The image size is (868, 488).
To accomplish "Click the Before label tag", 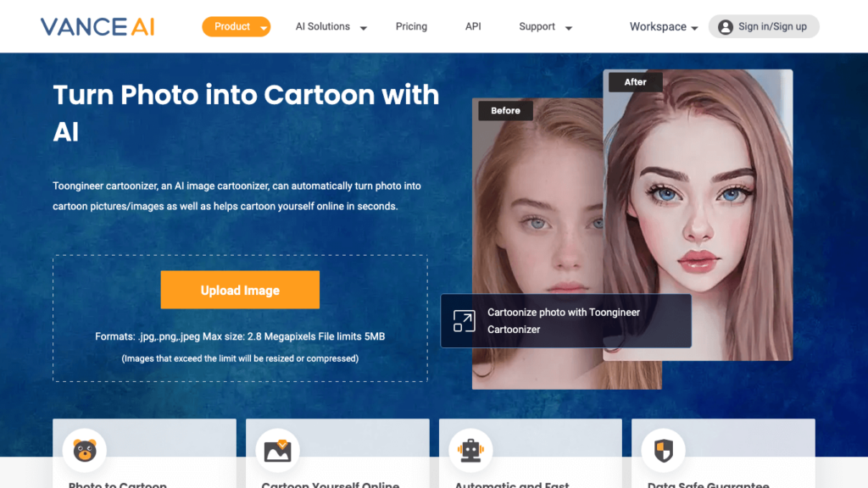I will pos(505,111).
